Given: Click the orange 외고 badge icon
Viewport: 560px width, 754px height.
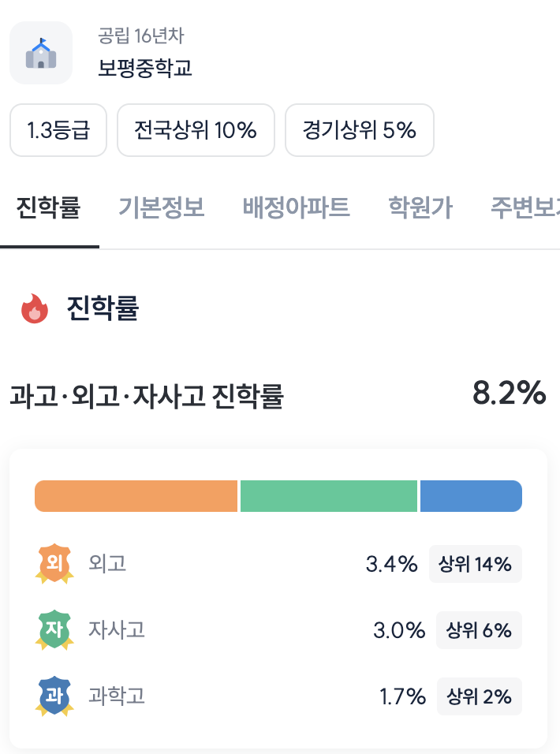Looking at the screenshot, I should click(x=54, y=564).
